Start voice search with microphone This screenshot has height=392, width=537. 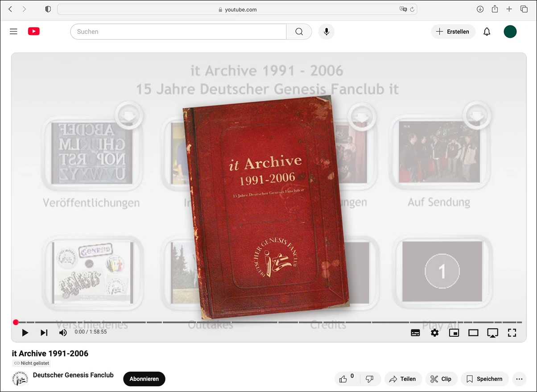[x=326, y=32]
